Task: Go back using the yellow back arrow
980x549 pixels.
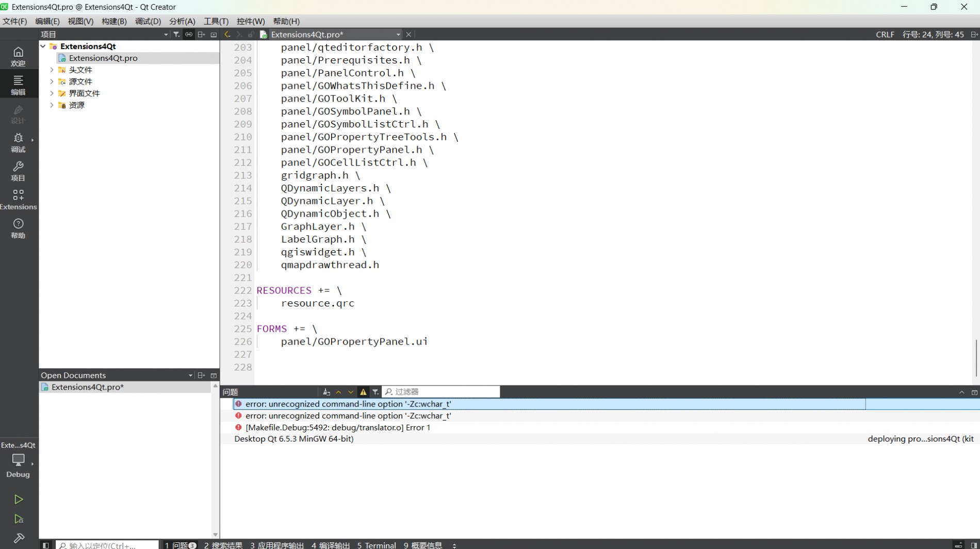Action: (x=227, y=35)
